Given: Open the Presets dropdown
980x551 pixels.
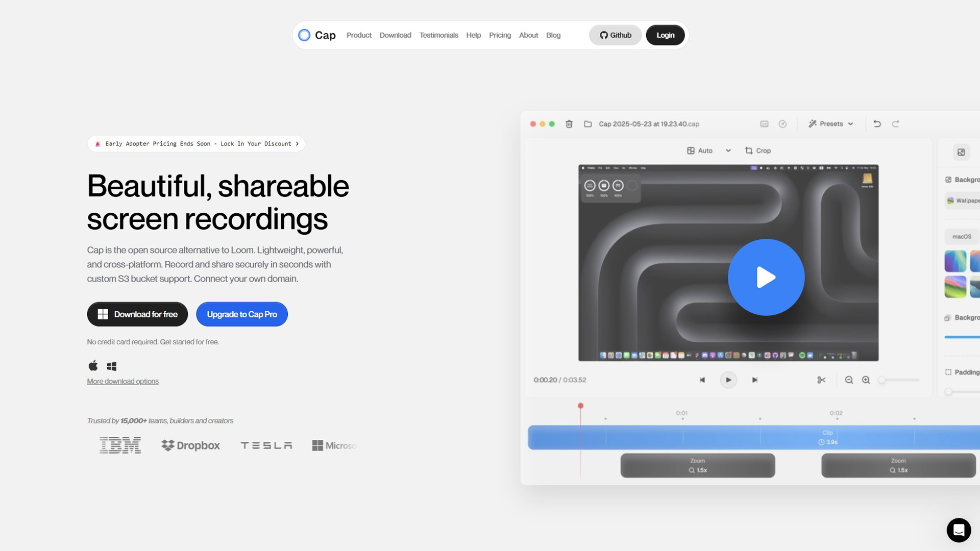Looking at the screenshot, I should pos(831,124).
